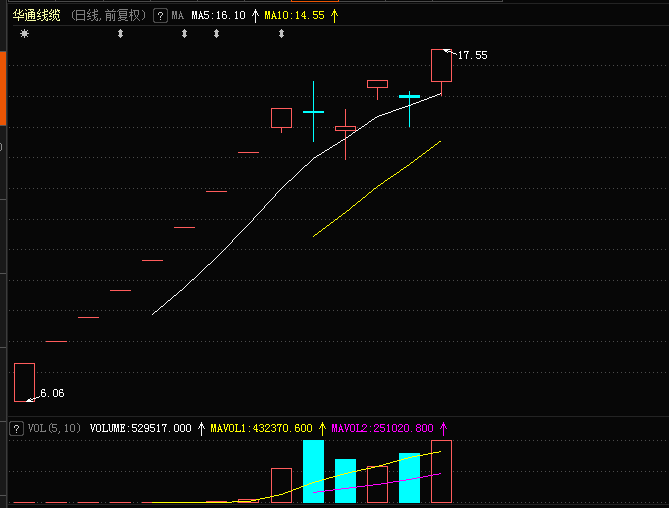The width and height of the screenshot is (669, 508).
Task: Open VOL indicator help question-mark icon
Action: (x=16, y=428)
